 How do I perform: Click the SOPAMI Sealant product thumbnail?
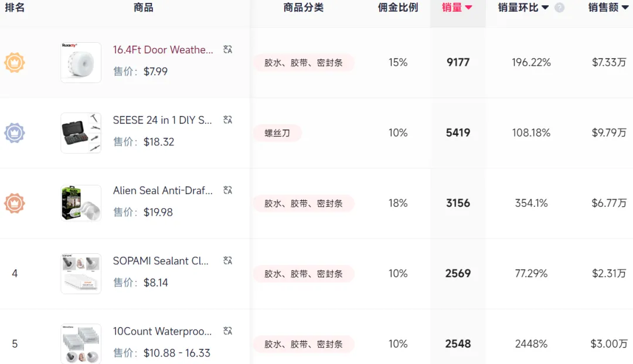click(81, 274)
